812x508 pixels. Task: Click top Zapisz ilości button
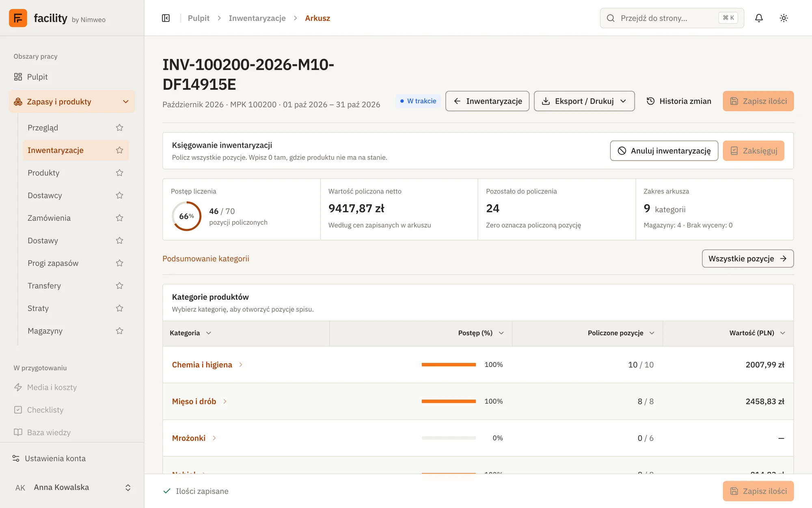(x=758, y=101)
